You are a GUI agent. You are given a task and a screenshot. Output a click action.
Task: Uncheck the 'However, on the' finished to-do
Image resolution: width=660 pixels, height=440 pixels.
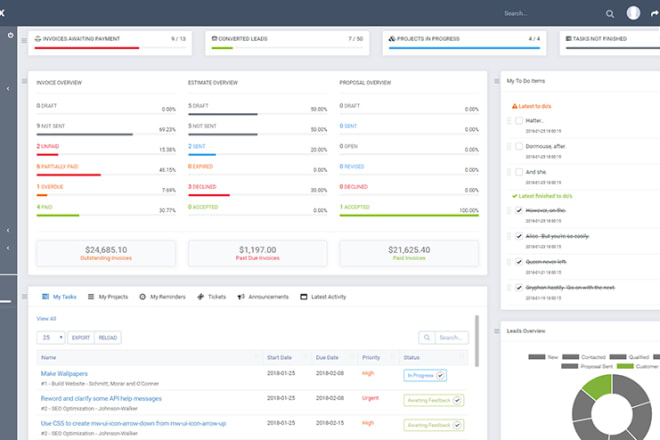tap(519, 211)
